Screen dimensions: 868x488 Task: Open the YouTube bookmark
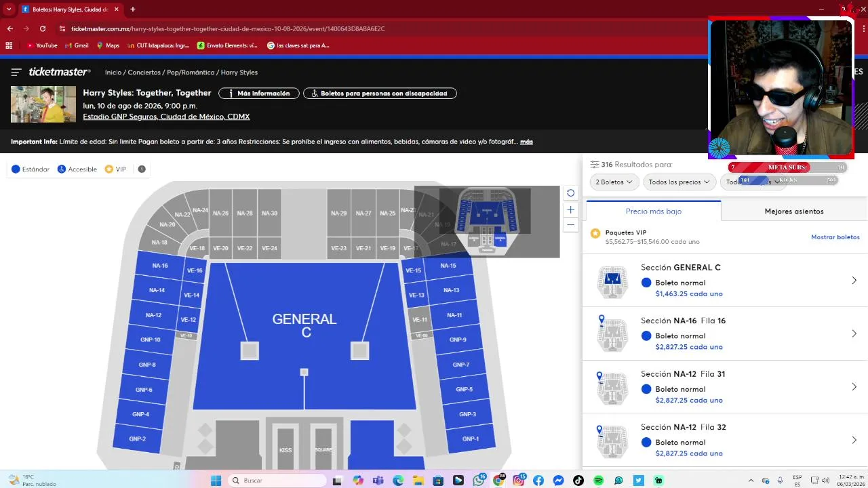(x=42, y=45)
